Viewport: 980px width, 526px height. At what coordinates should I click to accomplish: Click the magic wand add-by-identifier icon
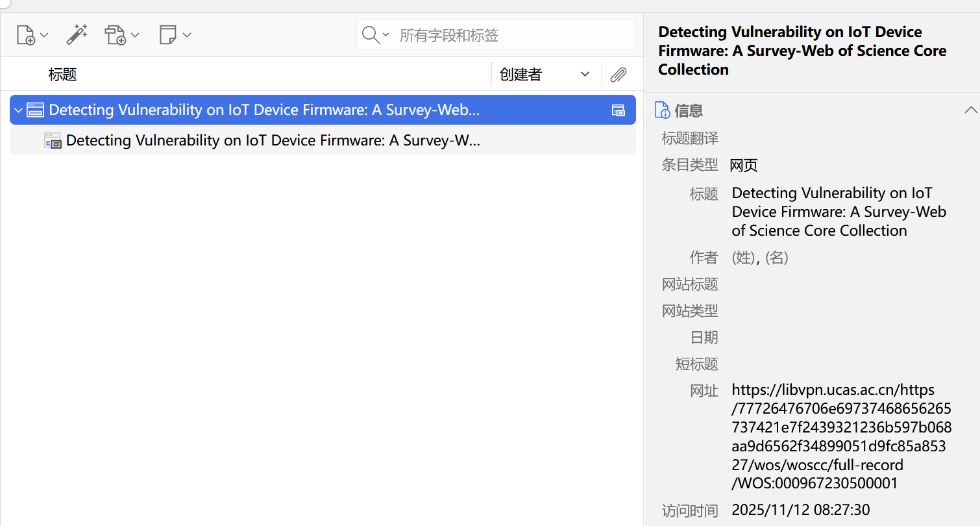[x=77, y=35]
